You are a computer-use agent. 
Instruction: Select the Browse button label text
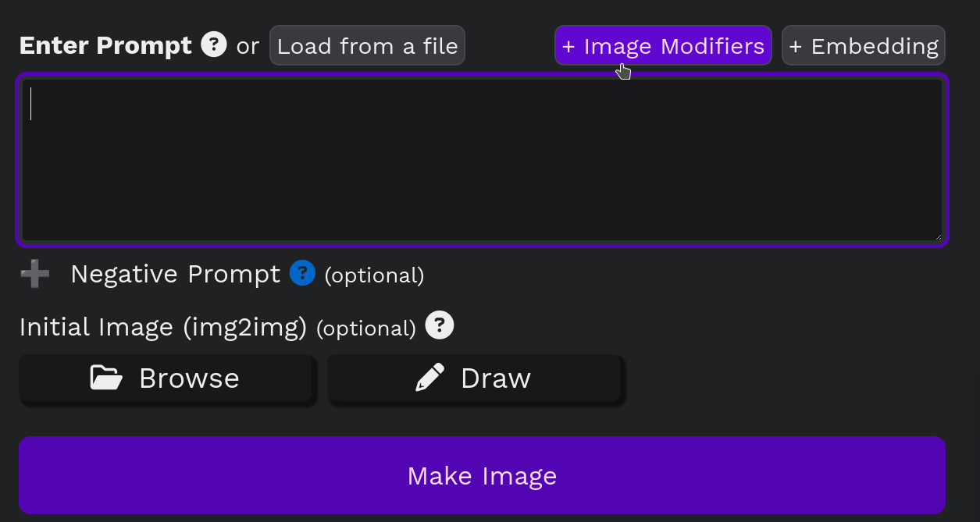[189, 378]
